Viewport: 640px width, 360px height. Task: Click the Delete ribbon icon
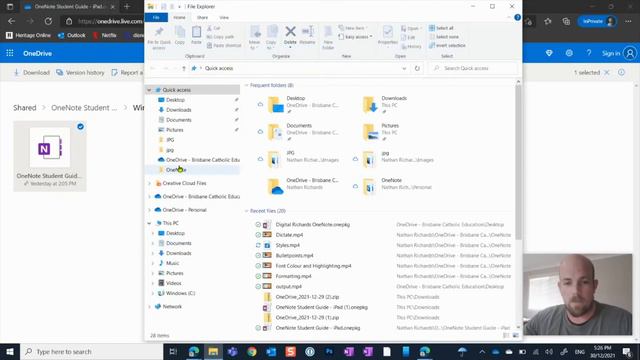[290, 36]
